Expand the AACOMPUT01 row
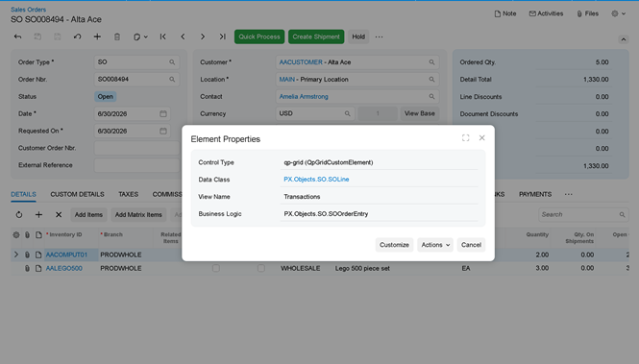This screenshot has width=639, height=364. point(16,255)
